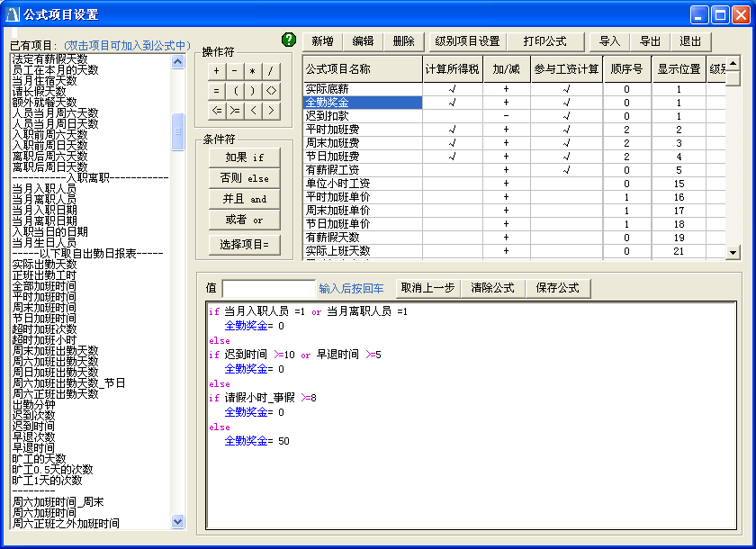Select 法定有薪假天数 in the item list
Viewport: 756px width, 549px height.
point(50,58)
